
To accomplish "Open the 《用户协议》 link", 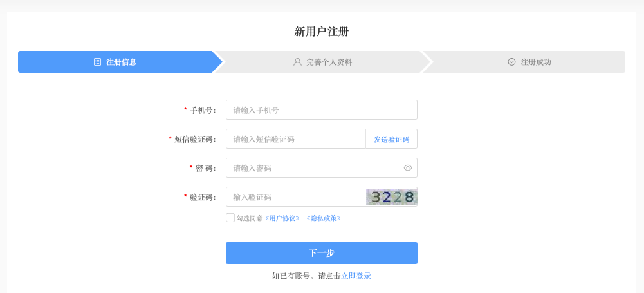I will (x=282, y=218).
